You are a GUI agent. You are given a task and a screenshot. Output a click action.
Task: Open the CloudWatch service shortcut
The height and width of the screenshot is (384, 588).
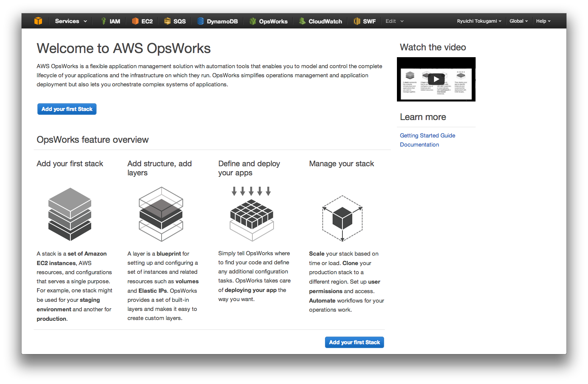(x=320, y=21)
